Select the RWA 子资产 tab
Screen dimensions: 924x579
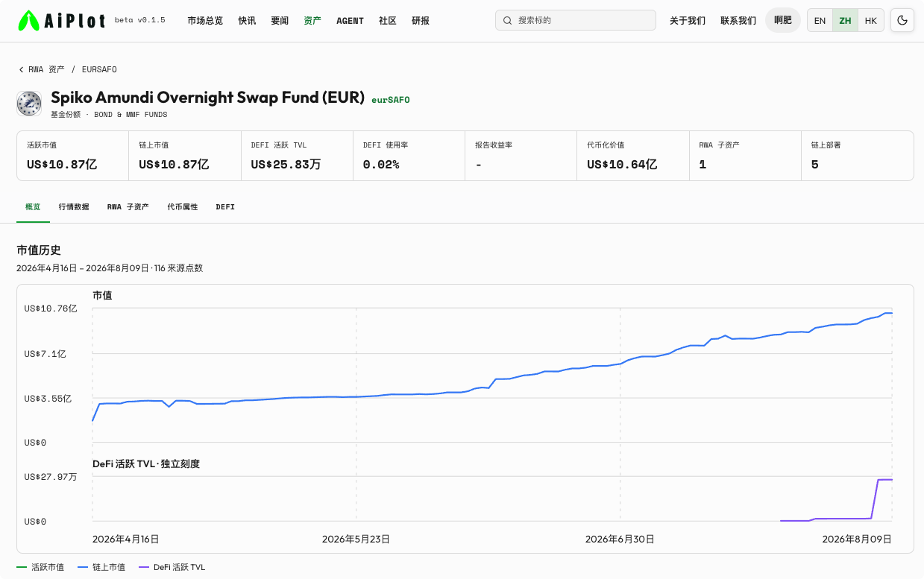(128, 206)
